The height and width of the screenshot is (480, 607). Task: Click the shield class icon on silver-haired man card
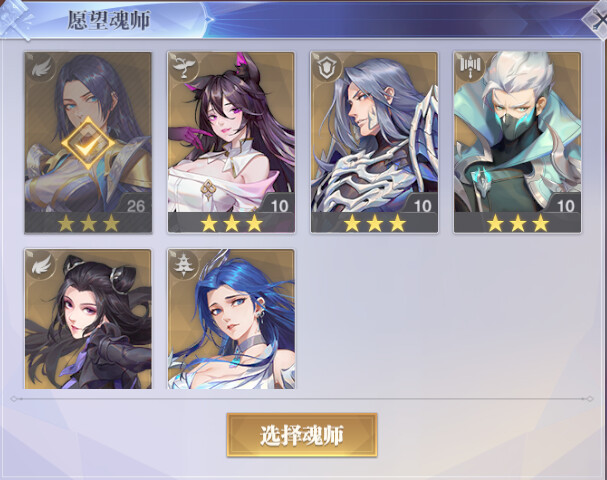[x=327, y=67]
